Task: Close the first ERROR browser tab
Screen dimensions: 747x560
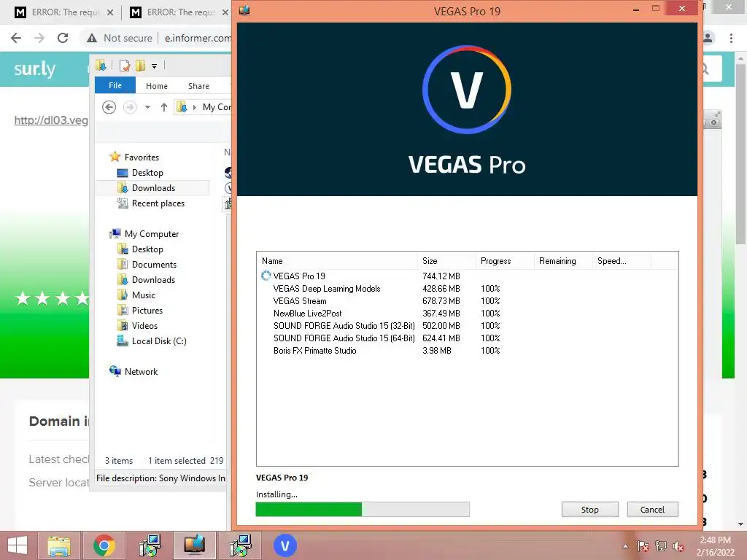Action: pos(110,12)
